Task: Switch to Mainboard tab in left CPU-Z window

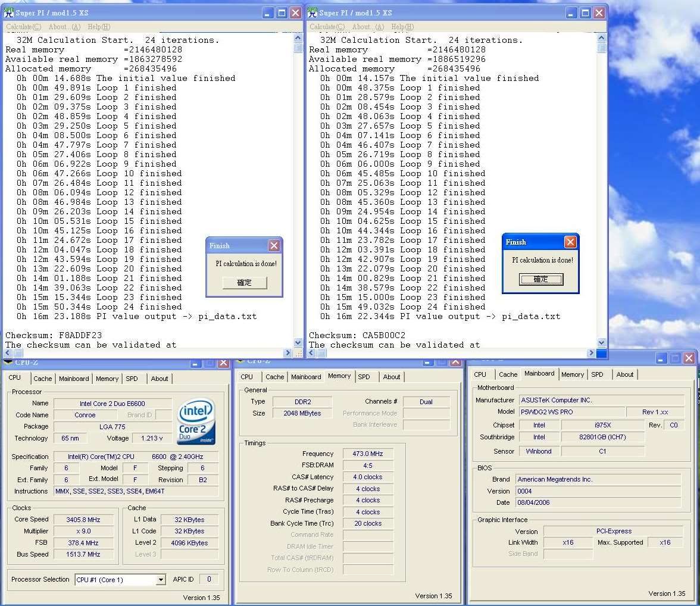Action: click(74, 379)
